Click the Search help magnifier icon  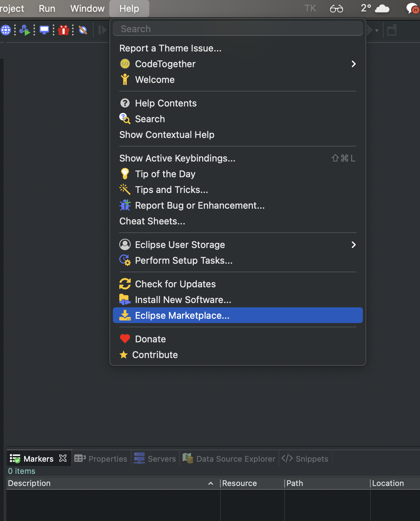125,119
